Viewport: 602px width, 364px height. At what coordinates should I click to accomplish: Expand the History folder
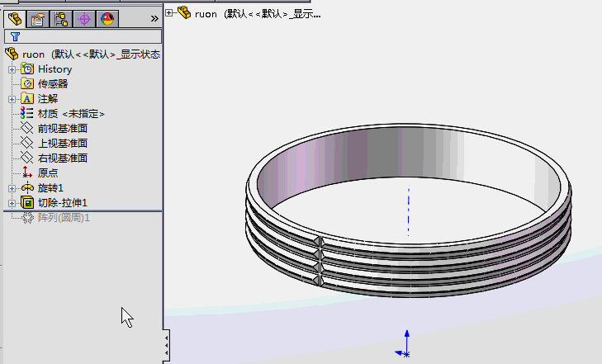point(12,69)
